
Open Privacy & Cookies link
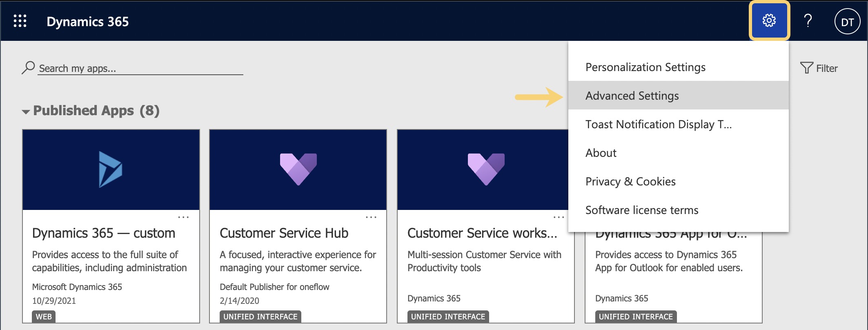tap(630, 181)
